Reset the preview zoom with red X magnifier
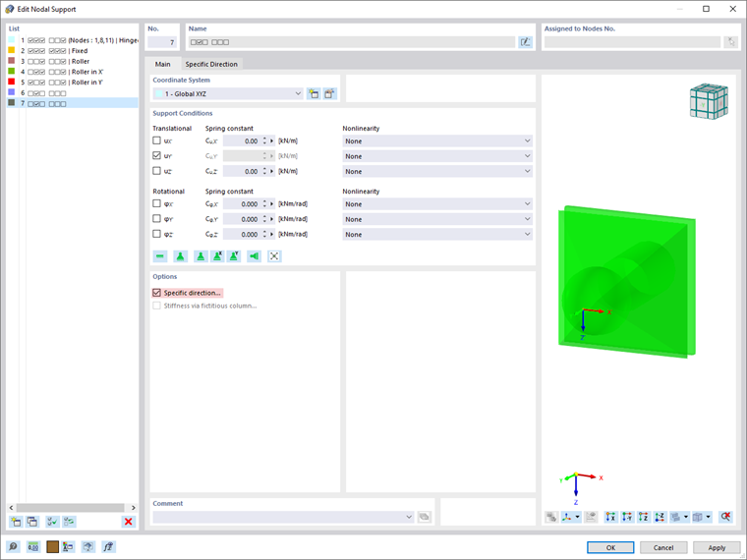The height and width of the screenshot is (560, 747). click(x=725, y=517)
